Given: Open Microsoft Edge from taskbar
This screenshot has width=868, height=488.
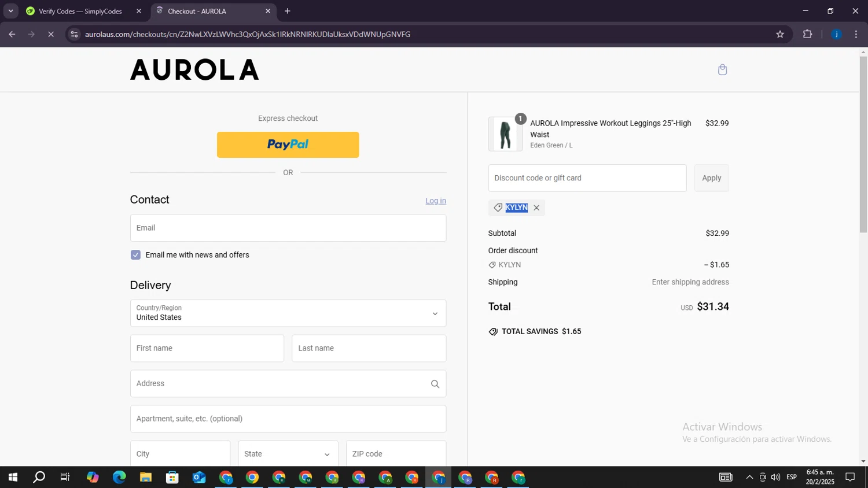Looking at the screenshot, I should tap(119, 477).
